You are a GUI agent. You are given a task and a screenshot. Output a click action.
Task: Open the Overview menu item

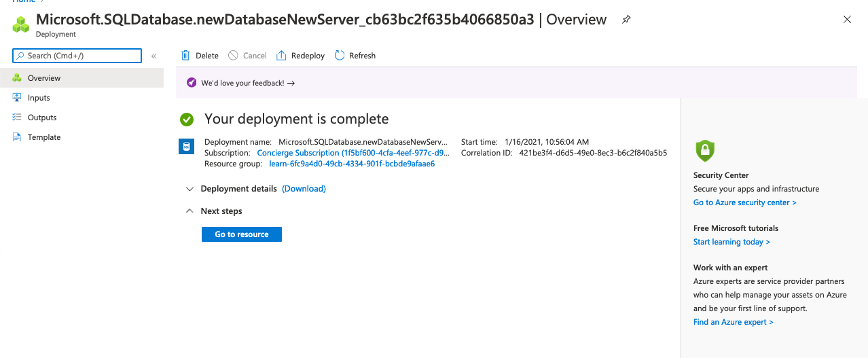(82, 78)
